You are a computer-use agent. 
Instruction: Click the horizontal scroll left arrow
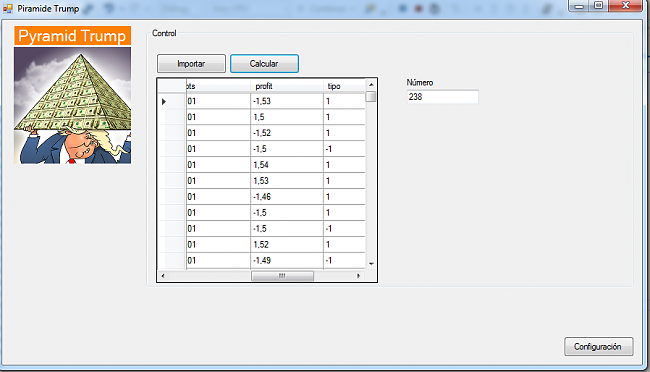click(162, 276)
